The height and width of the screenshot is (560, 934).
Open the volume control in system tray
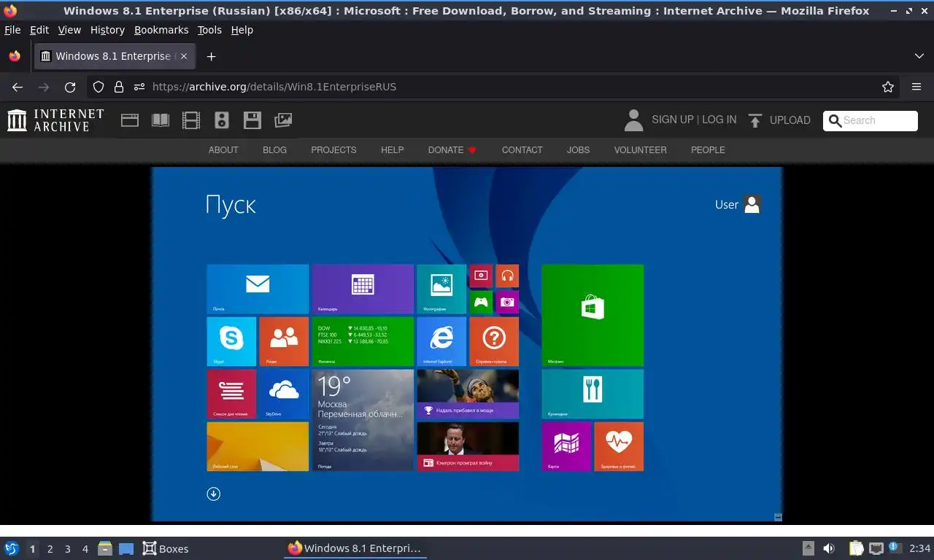[829, 548]
